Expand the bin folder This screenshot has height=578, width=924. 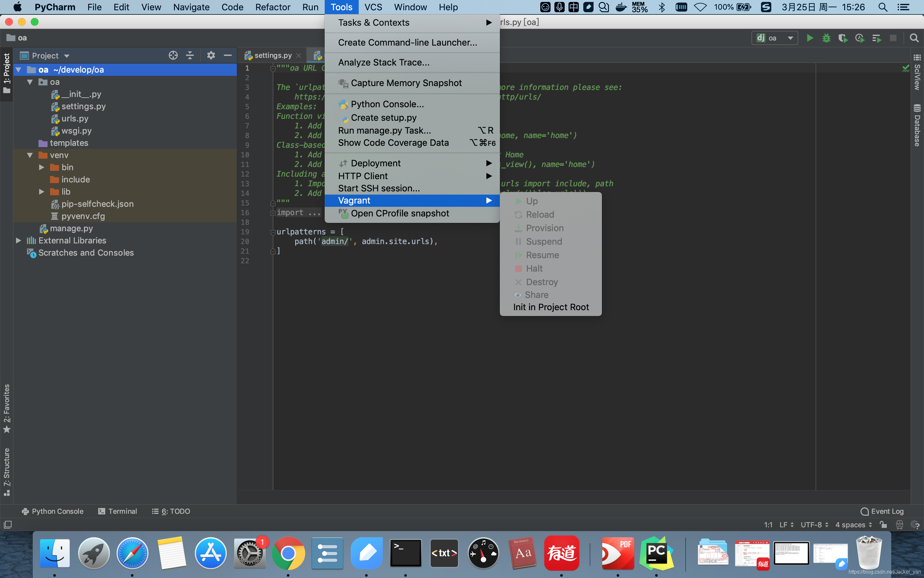(x=41, y=167)
